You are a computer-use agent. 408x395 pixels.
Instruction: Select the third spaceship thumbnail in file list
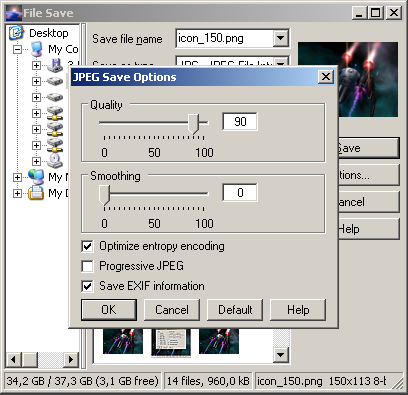pyautogui.click(x=219, y=341)
